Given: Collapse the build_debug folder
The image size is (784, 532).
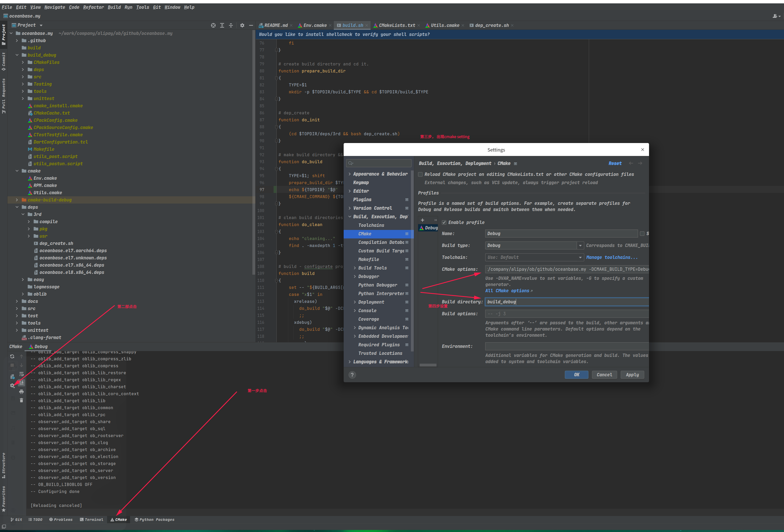Looking at the screenshot, I should pyautogui.click(x=17, y=55).
